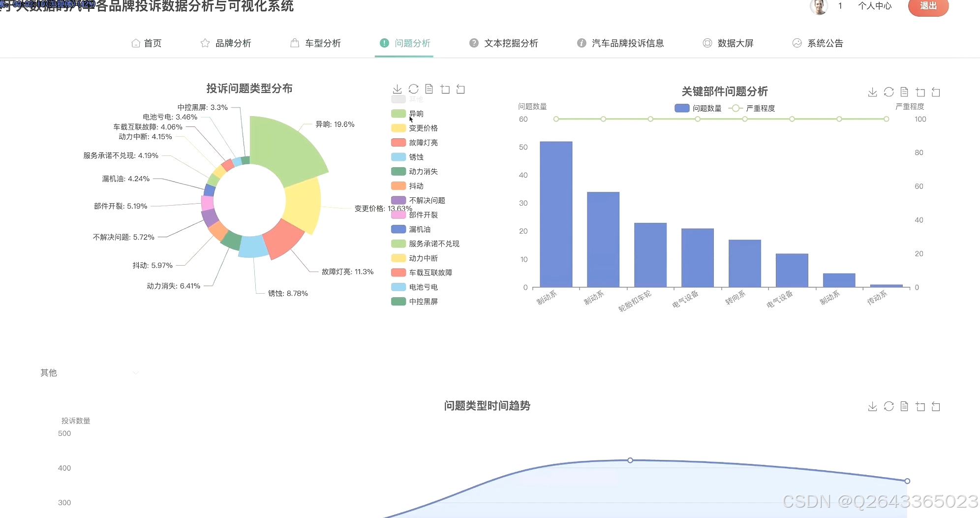Toggle the 异响 legend item

(407, 114)
